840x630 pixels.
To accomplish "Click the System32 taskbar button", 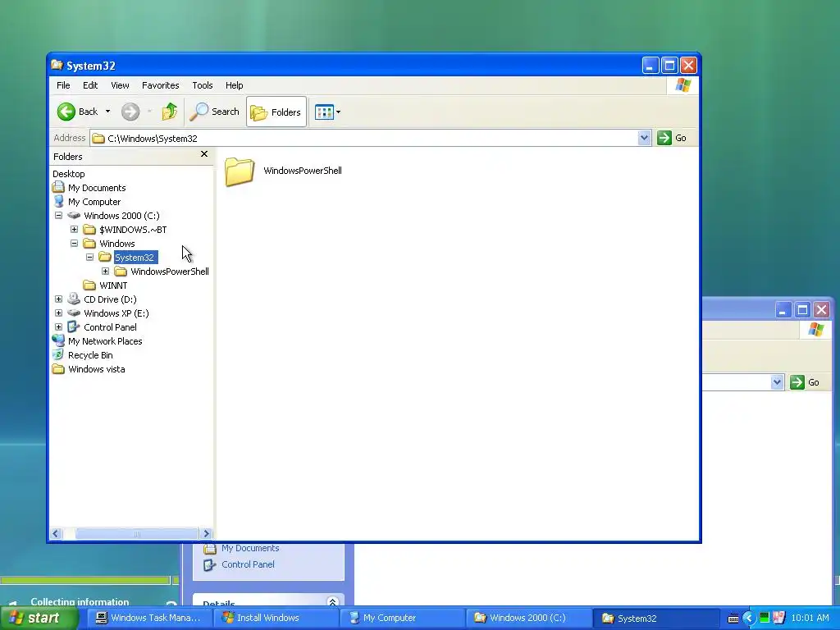I will [655, 619].
